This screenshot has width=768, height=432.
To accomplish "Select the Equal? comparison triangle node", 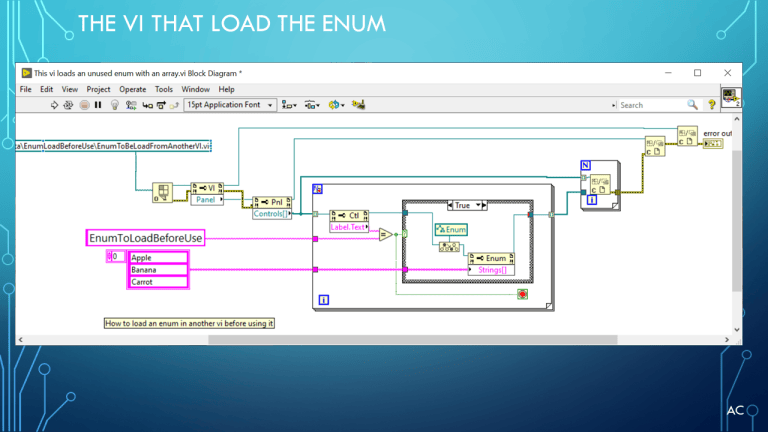I will [x=386, y=235].
